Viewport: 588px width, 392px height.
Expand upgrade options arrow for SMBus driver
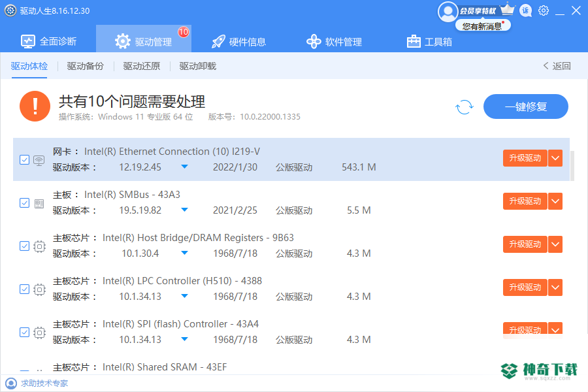tap(555, 201)
